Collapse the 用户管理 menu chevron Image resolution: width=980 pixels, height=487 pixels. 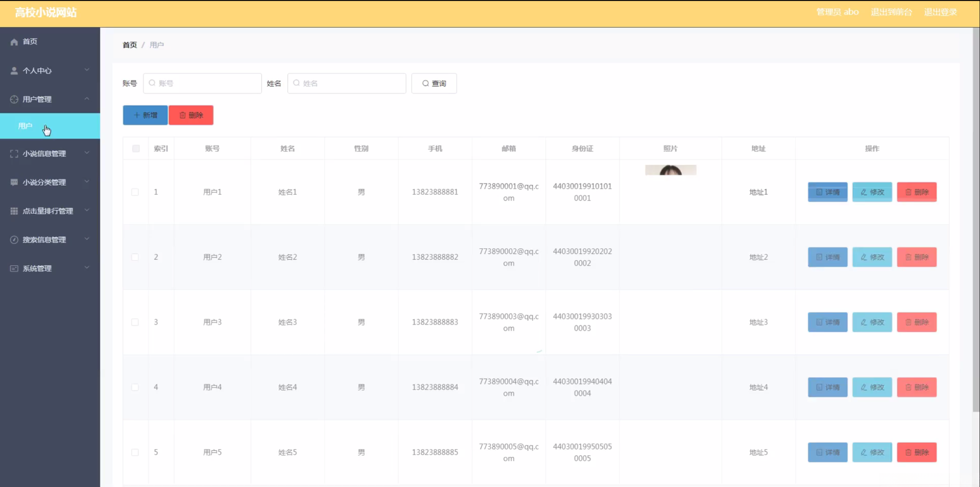87,99
